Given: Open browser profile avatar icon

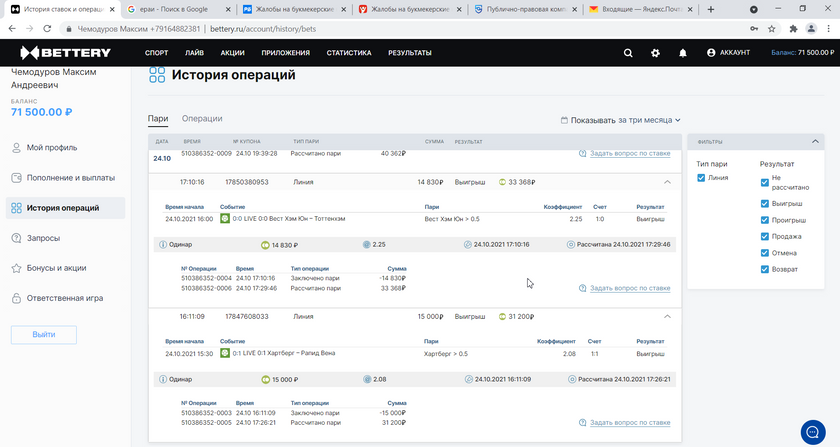Looking at the screenshot, I should (811, 29).
